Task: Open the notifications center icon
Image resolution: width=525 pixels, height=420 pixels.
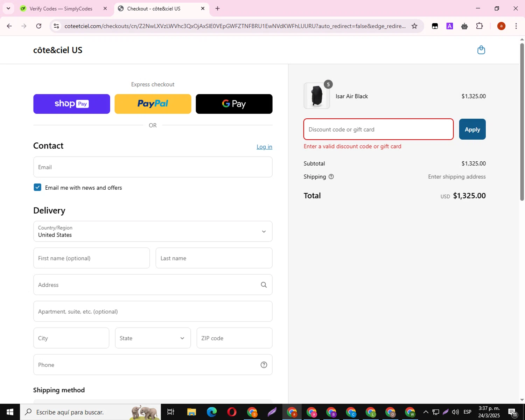Action: click(x=513, y=412)
